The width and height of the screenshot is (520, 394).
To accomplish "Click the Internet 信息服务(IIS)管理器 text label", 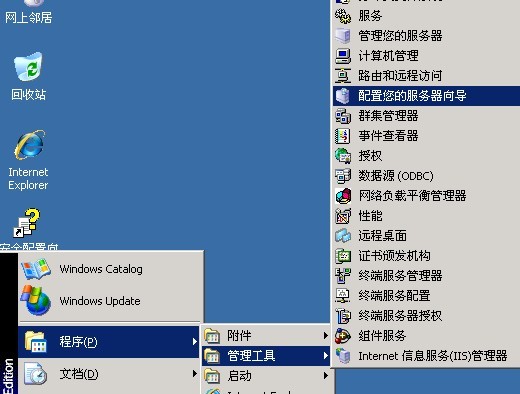I will point(433,356).
